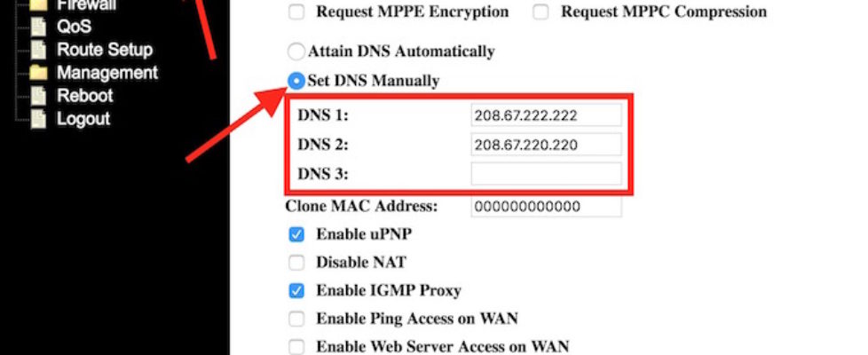
Task: Turn off Enable IGMP Proxy checkbox
Action: pyautogui.click(x=296, y=290)
